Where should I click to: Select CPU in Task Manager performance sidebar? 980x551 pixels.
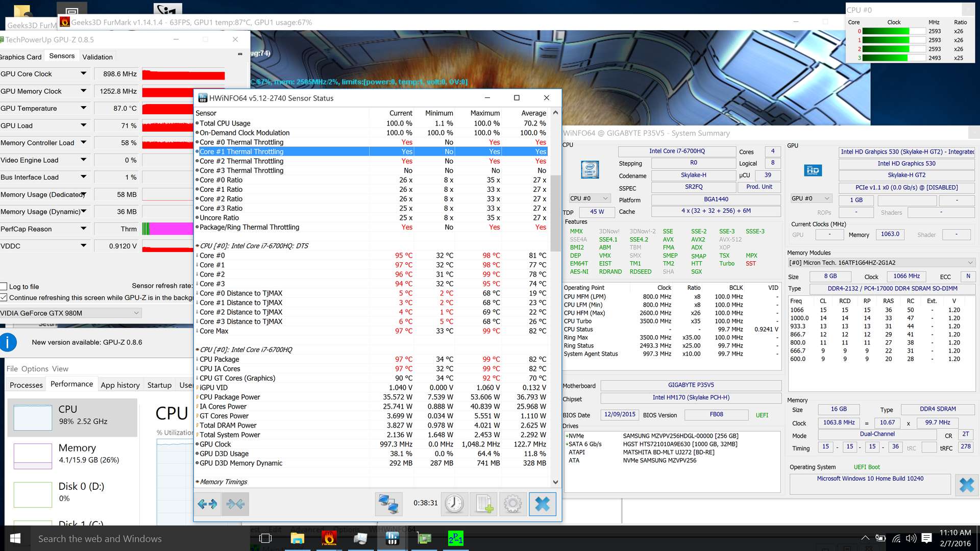[x=72, y=417]
